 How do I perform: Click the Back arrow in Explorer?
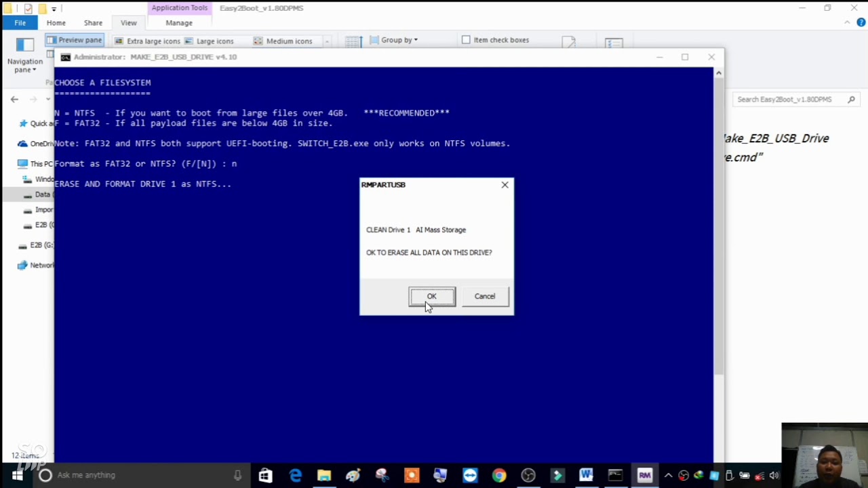pyautogui.click(x=14, y=99)
